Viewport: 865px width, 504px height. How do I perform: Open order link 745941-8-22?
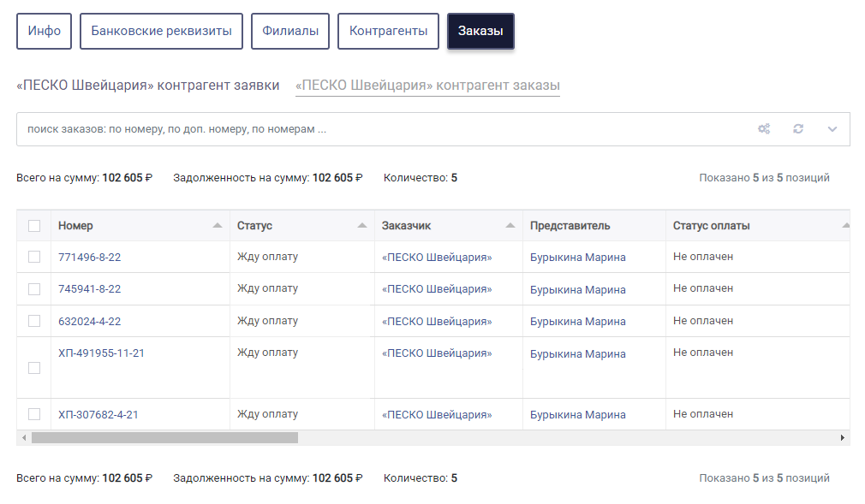point(89,289)
